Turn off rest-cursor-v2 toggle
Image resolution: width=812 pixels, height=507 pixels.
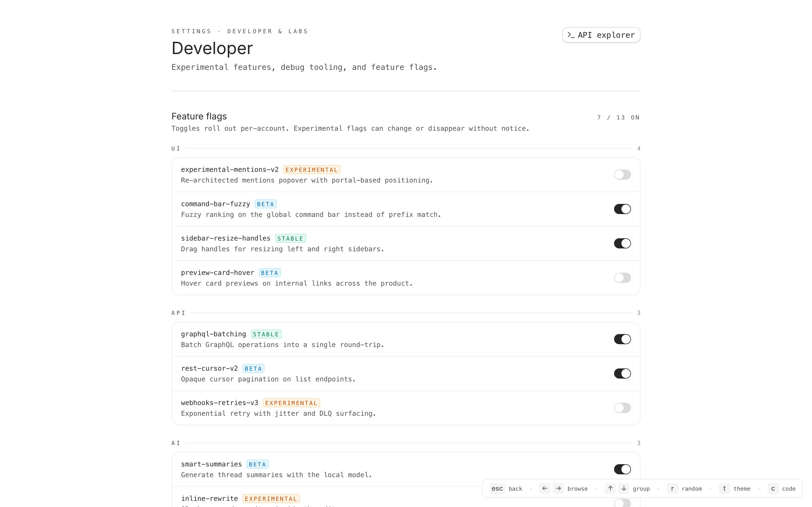(x=622, y=373)
